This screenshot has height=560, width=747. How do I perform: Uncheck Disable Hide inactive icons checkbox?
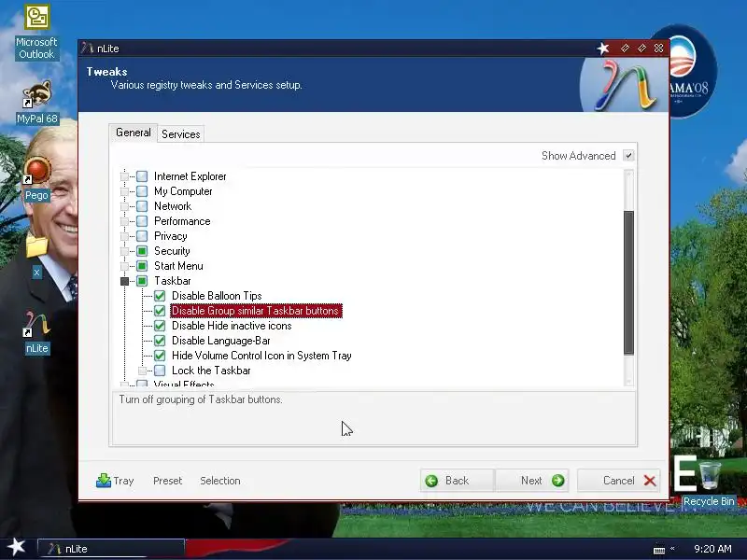pos(160,326)
